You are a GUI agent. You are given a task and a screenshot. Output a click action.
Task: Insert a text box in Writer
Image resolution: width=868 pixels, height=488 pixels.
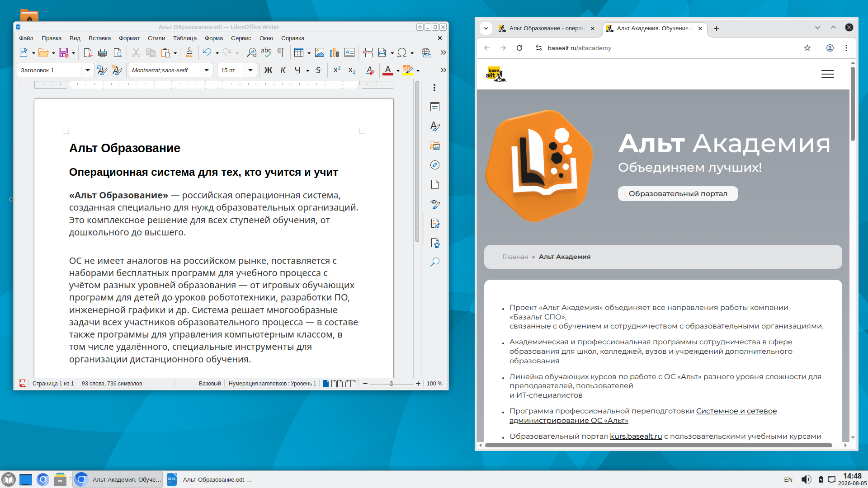(x=349, y=52)
